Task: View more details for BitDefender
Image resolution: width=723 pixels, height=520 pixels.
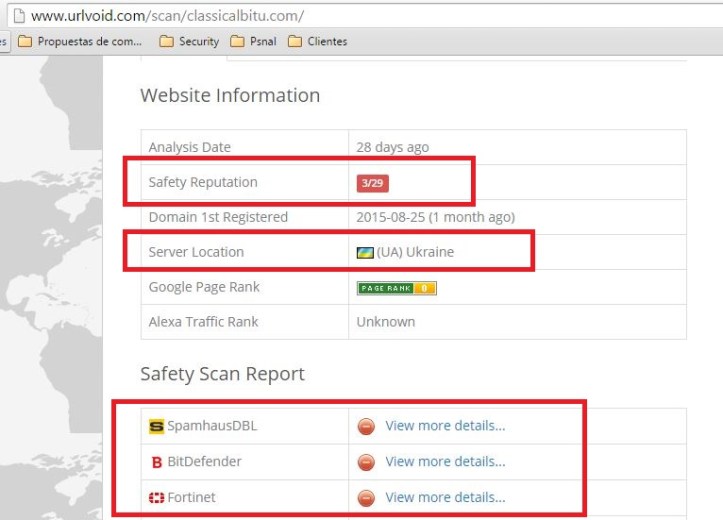Action: (x=445, y=462)
